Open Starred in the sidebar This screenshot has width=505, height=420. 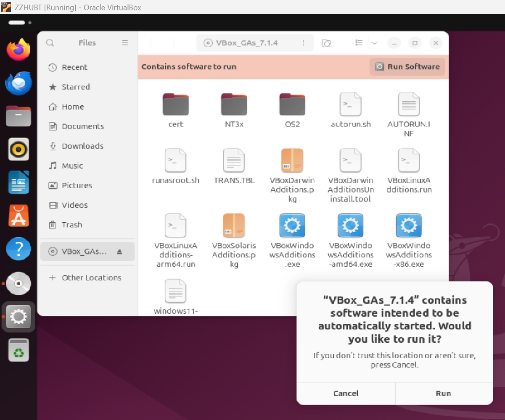pos(87,87)
